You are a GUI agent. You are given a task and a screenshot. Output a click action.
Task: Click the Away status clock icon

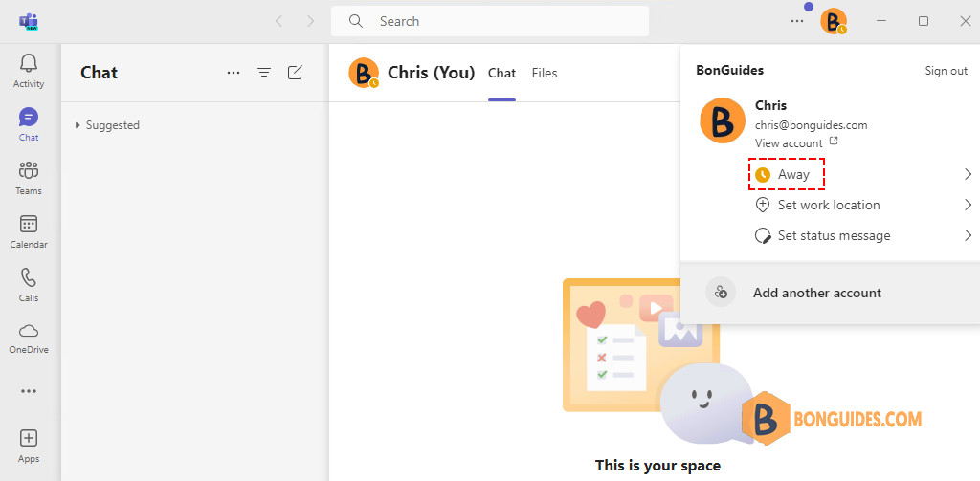point(762,175)
